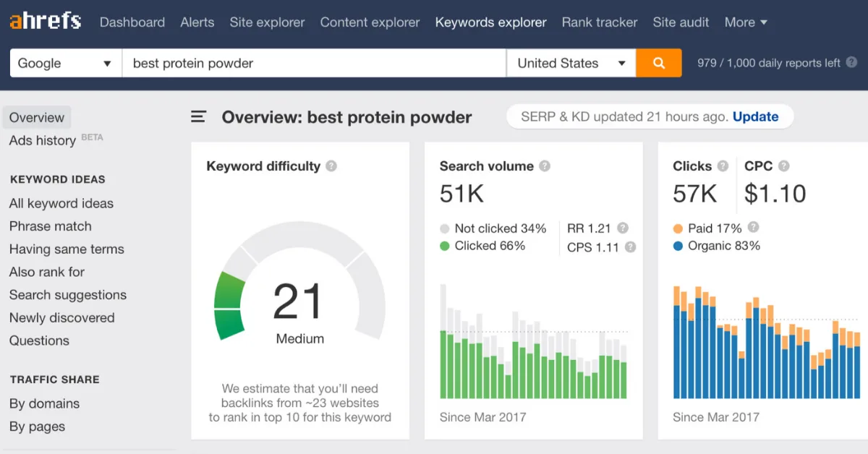Open the hamburger menu beside the Overview heading
The height and width of the screenshot is (454, 868).
198,116
